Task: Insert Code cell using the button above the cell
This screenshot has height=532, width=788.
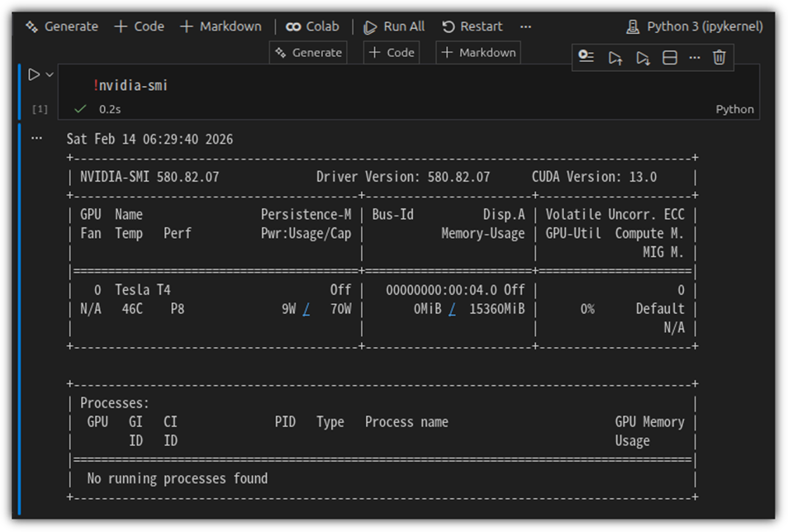Action: tap(392, 52)
